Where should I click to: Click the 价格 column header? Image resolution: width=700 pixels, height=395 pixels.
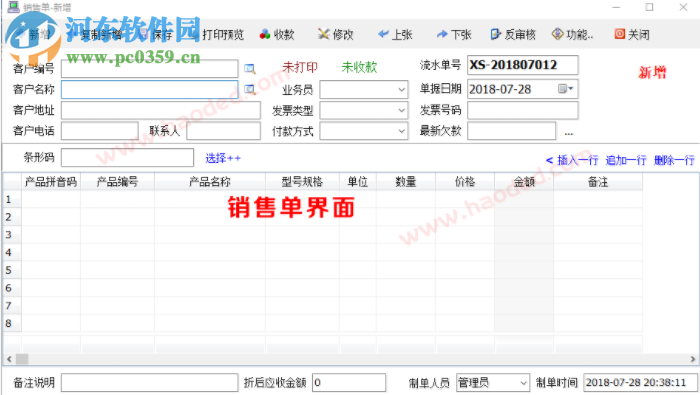tap(465, 182)
